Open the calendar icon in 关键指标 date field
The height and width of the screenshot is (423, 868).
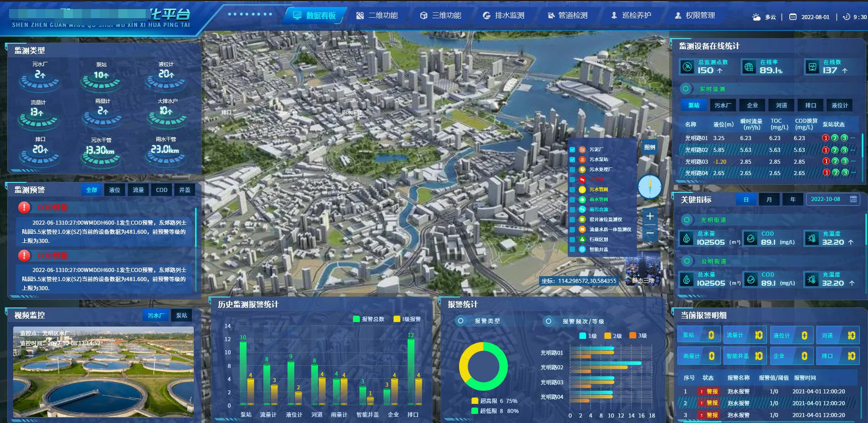(853, 199)
